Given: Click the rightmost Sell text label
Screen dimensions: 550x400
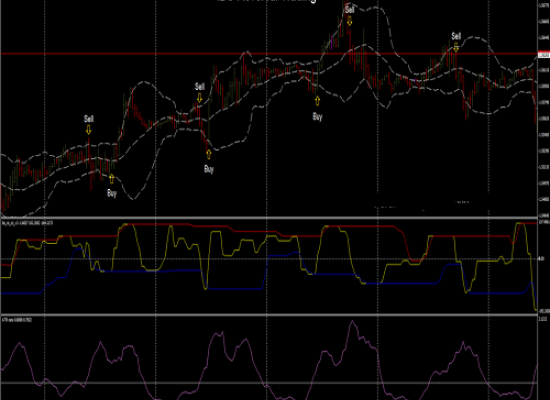Looking at the screenshot, I should 456,36.
